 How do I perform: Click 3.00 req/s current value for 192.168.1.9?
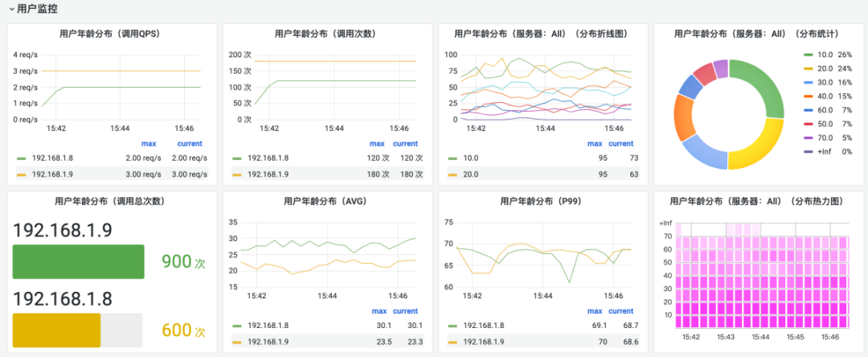[190, 174]
